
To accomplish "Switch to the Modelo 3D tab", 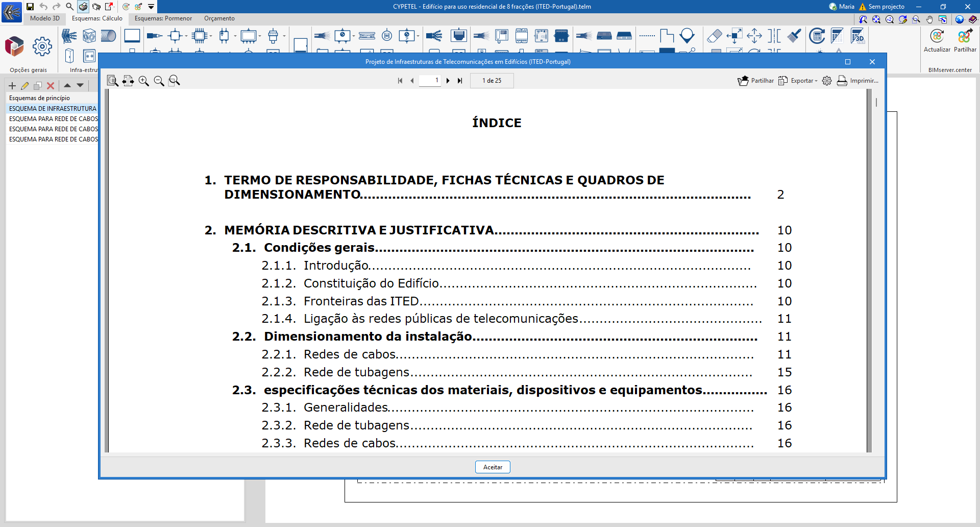I will [45, 18].
